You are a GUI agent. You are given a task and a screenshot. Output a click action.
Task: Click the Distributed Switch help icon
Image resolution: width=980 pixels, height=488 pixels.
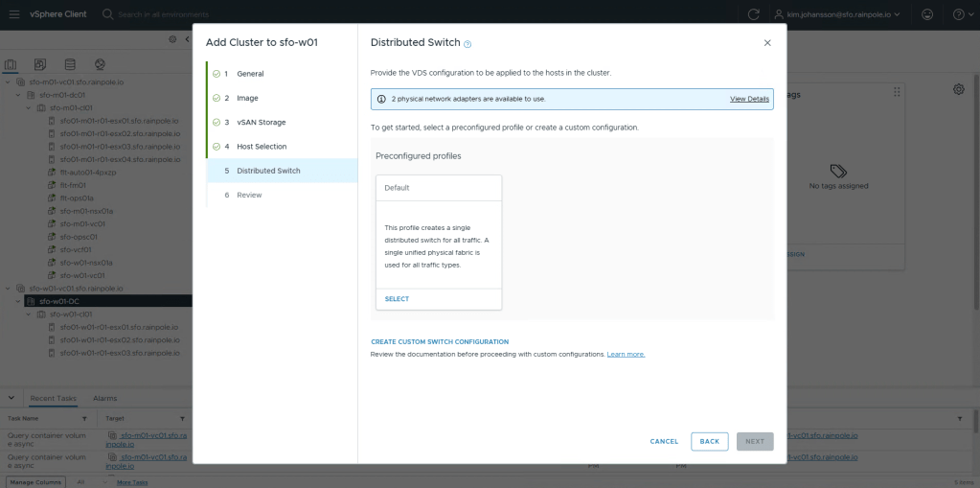(467, 44)
